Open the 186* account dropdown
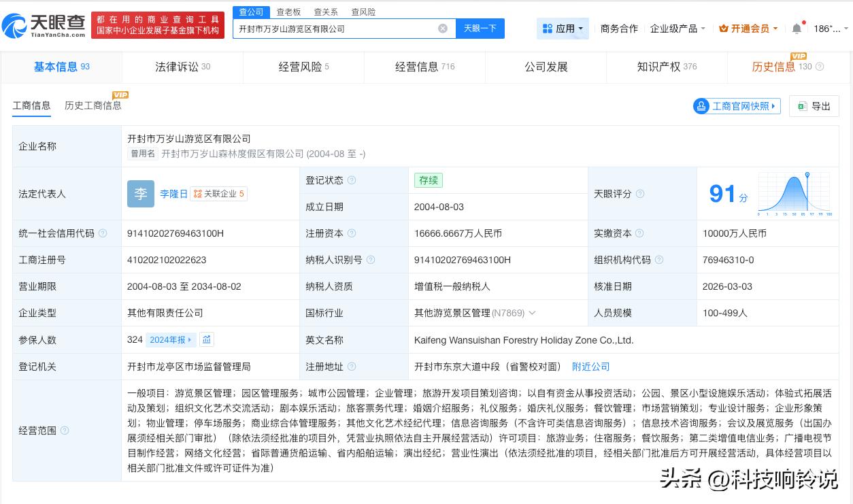 coord(831,29)
